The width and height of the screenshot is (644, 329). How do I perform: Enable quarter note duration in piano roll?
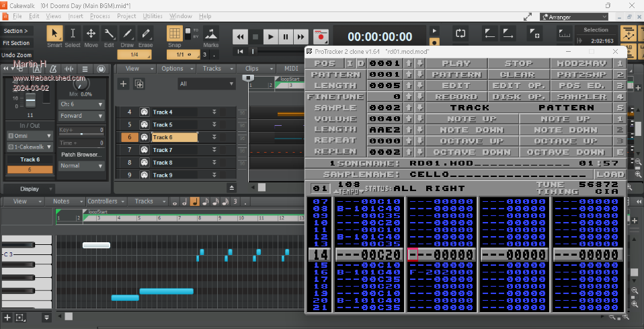(x=194, y=201)
